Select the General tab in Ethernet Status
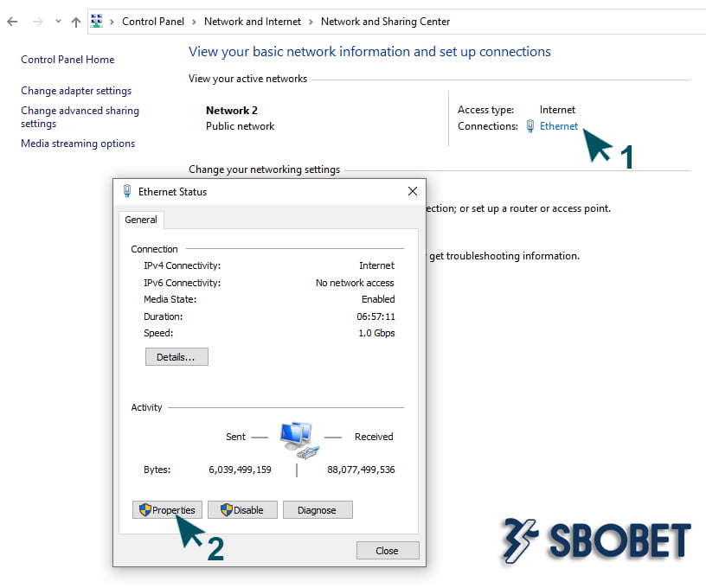The image size is (706, 588). (141, 220)
